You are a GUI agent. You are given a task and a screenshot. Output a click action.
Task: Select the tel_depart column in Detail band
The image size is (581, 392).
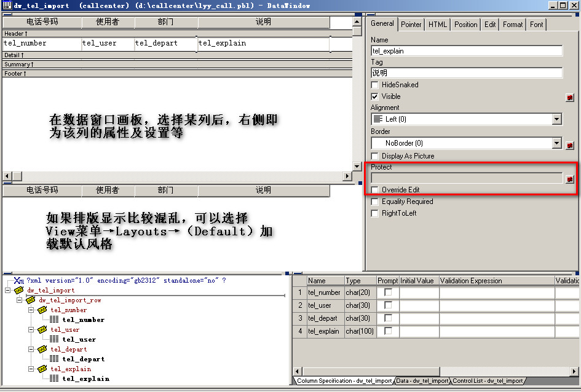165,43
